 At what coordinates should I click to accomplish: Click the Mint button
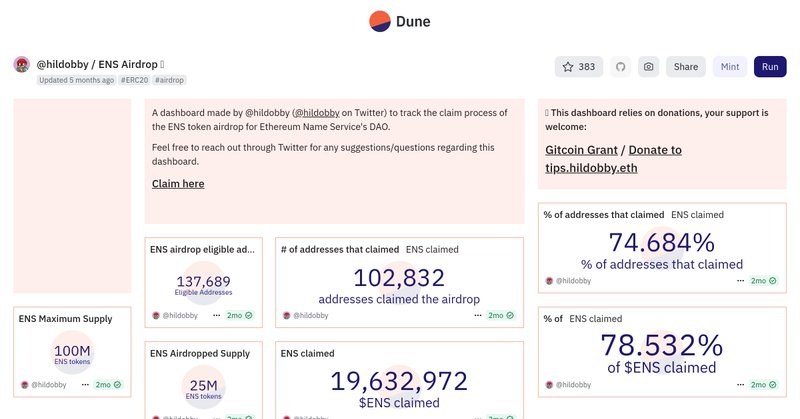(730, 67)
